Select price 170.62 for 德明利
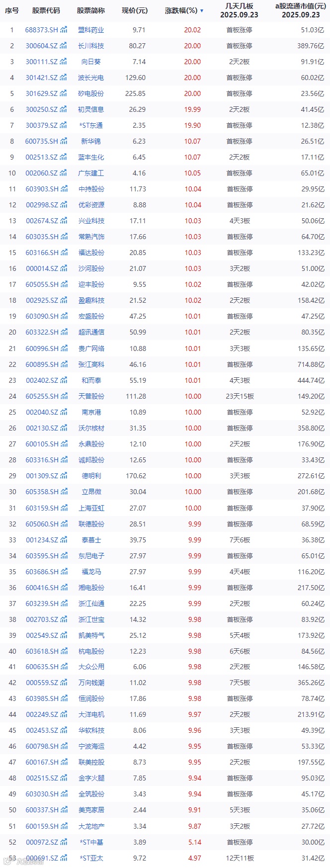This screenshot has height=868, width=330. (x=136, y=476)
